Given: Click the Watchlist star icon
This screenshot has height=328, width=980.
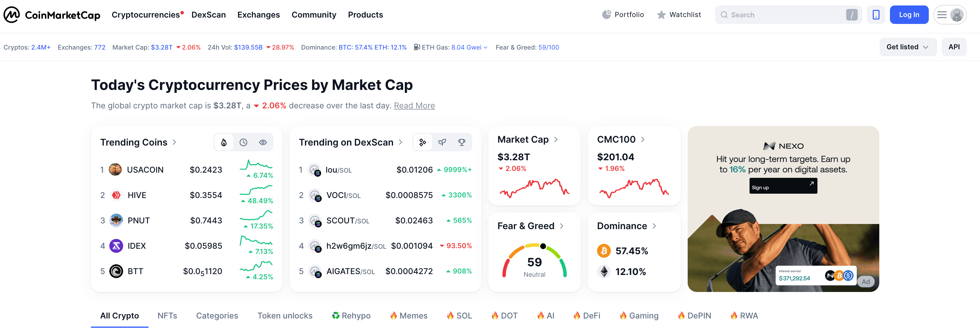Looking at the screenshot, I should [661, 15].
